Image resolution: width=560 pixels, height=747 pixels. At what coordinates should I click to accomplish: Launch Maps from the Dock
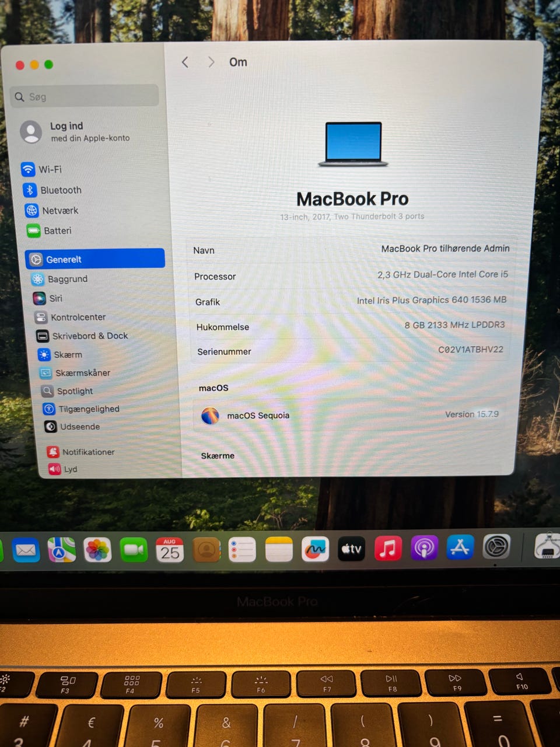click(62, 550)
